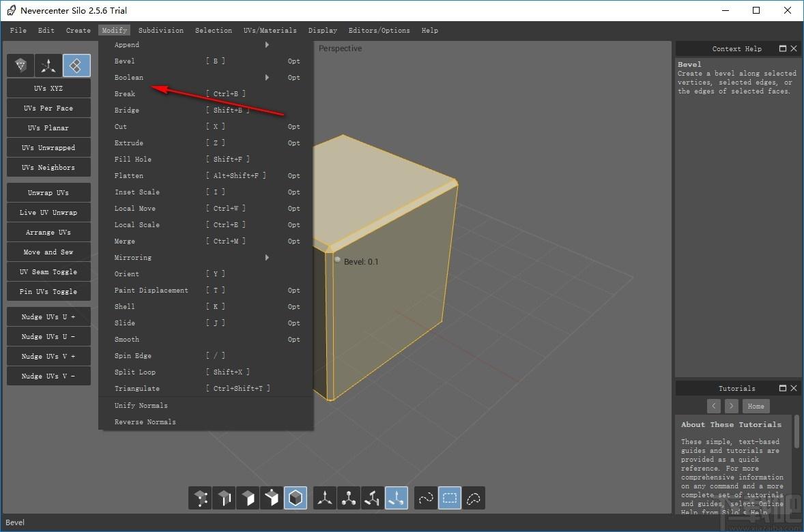Select Triangulate menu entry
The image size is (804, 532).
205,389
